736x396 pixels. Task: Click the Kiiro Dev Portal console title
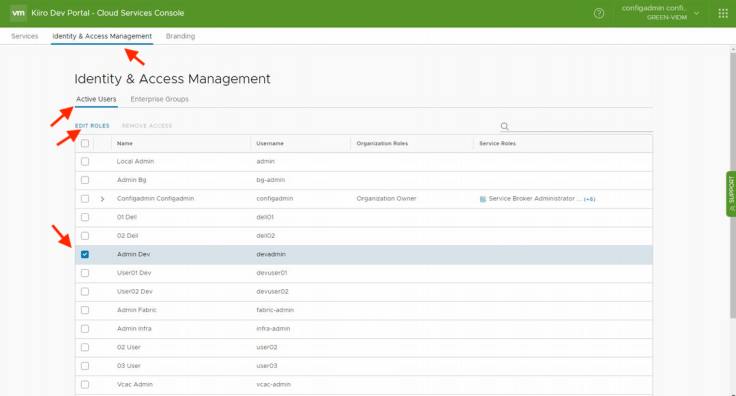pos(107,13)
